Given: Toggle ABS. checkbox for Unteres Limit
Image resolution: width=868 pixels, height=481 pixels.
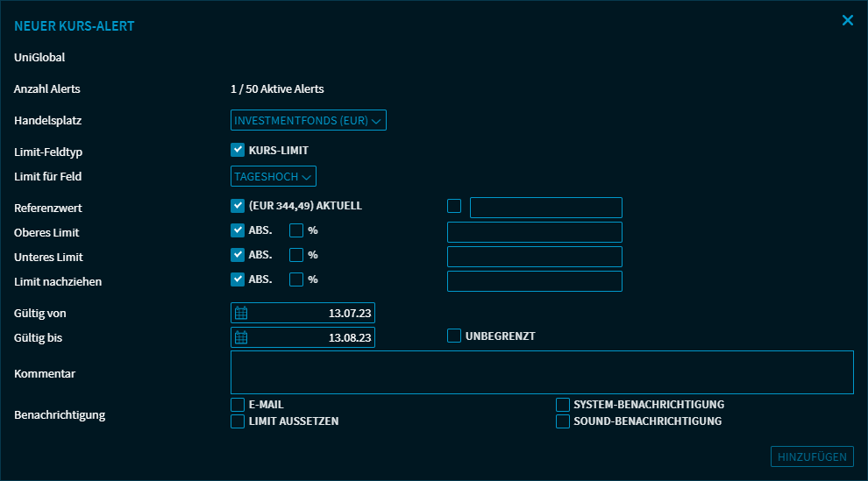Looking at the screenshot, I should (238, 255).
